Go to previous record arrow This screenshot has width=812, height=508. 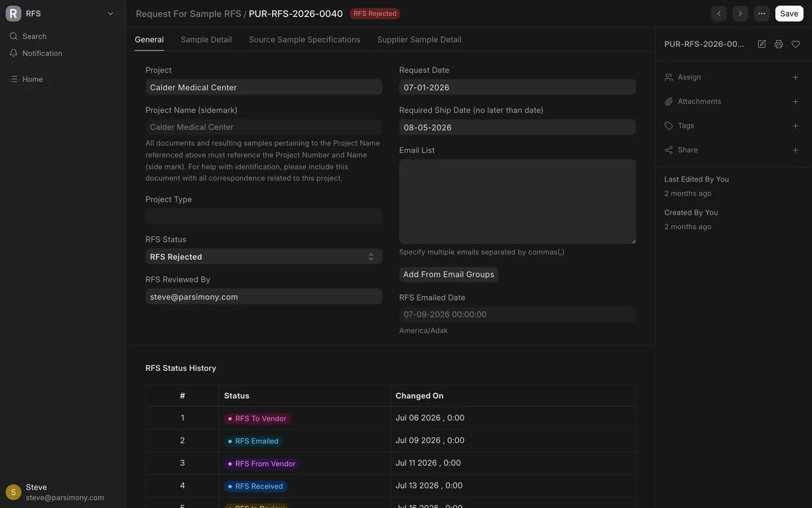pyautogui.click(x=719, y=13)
